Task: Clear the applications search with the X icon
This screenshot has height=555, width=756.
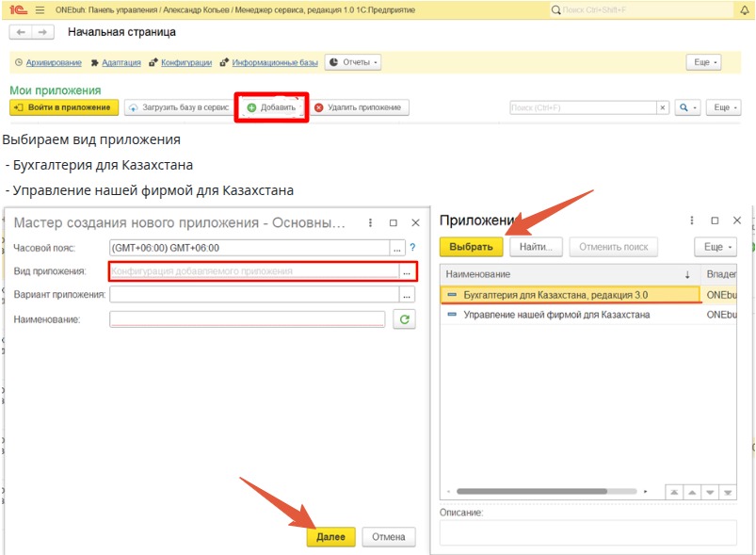Action: 663,107
